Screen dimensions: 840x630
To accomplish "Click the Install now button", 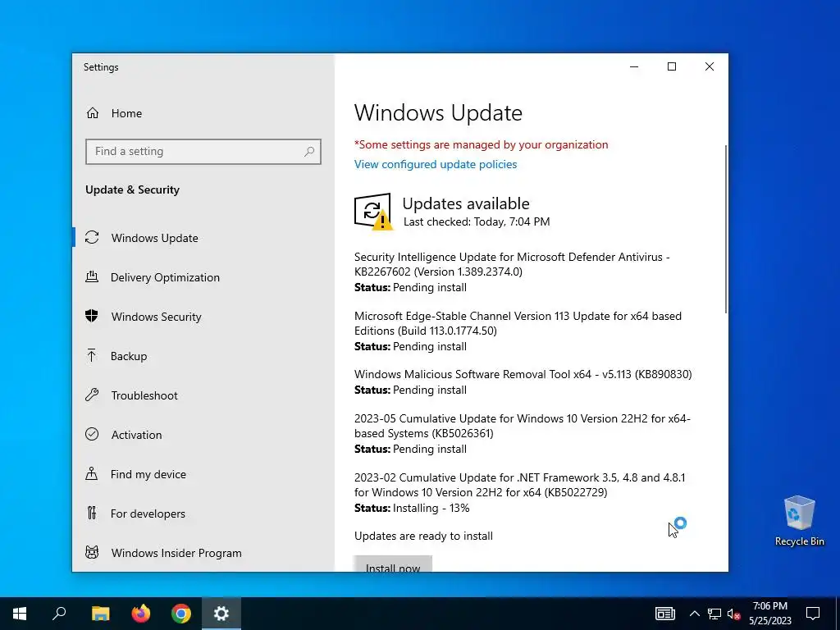I will [x=393, y=564].
